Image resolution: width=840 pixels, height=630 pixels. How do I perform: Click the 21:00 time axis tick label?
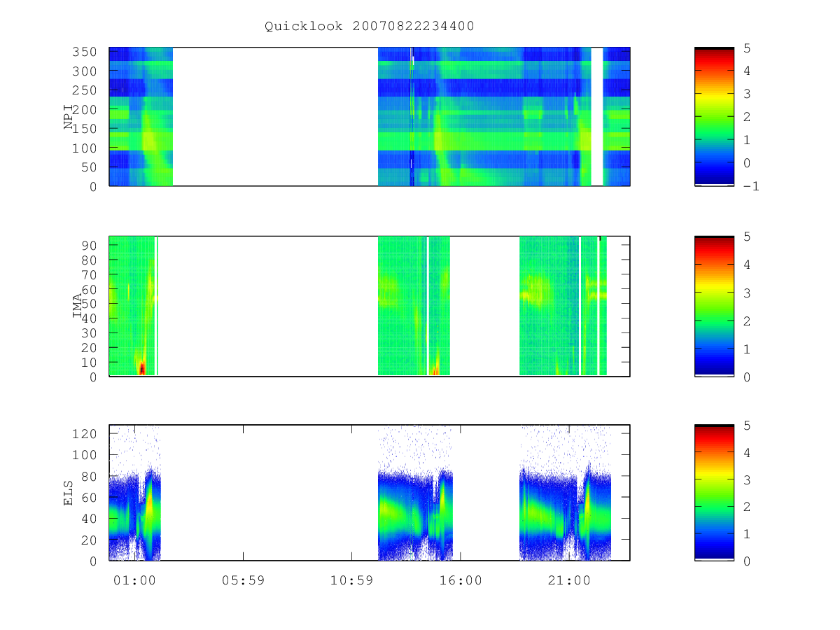[568, 580]
